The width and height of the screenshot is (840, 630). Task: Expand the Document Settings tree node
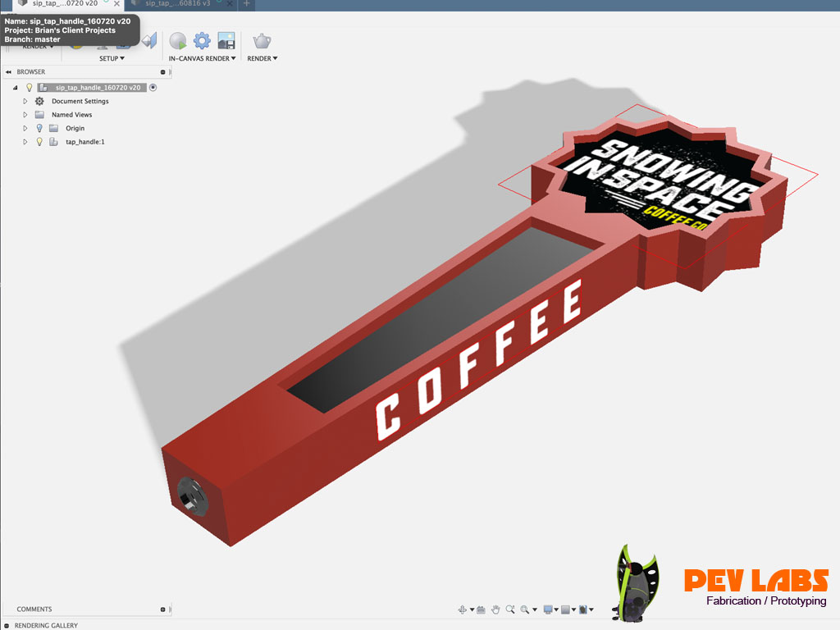tap(25, 101)
